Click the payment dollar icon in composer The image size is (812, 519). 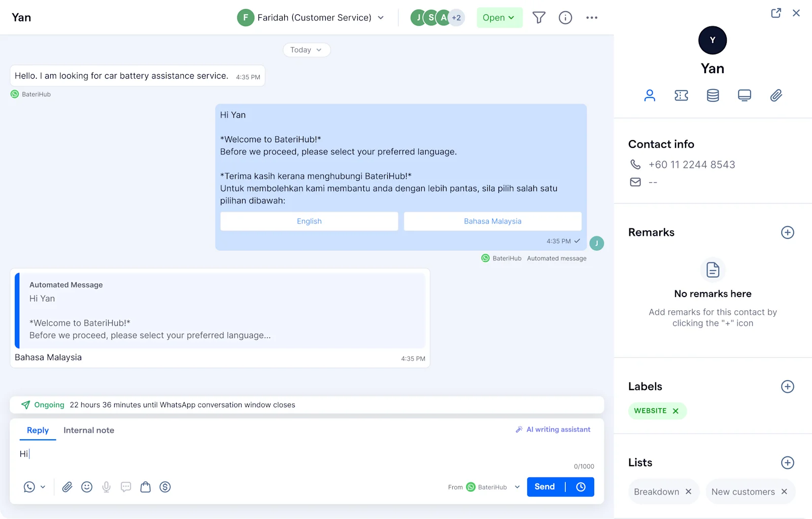pyautogui.click(x=165, y=487)
